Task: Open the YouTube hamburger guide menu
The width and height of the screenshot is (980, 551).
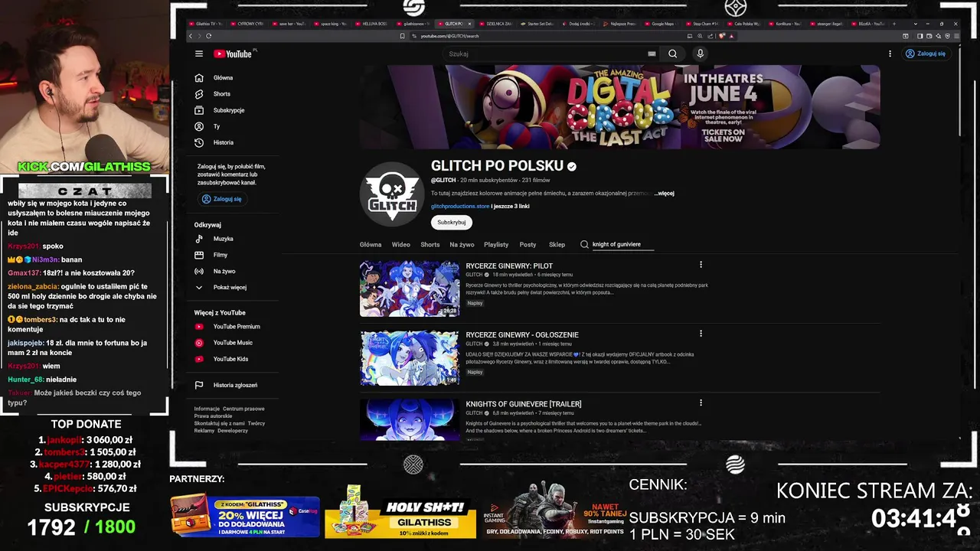Action: pos(199,54)
